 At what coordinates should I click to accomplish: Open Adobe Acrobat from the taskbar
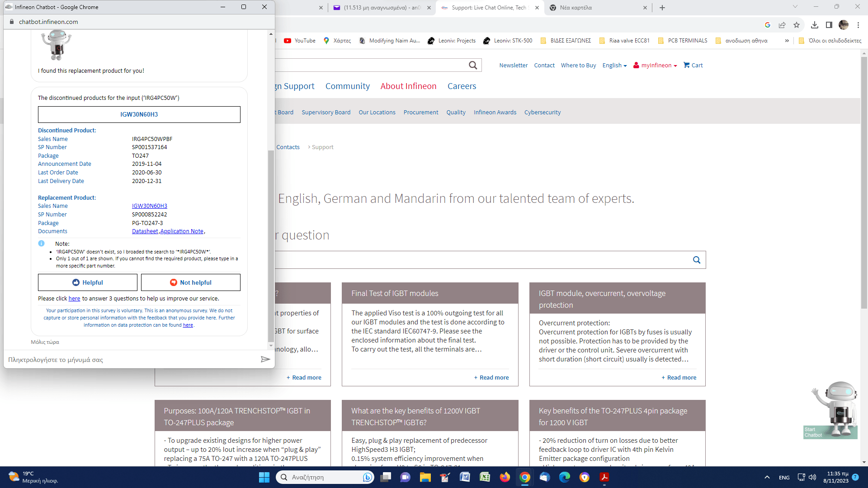click(604, 477)
